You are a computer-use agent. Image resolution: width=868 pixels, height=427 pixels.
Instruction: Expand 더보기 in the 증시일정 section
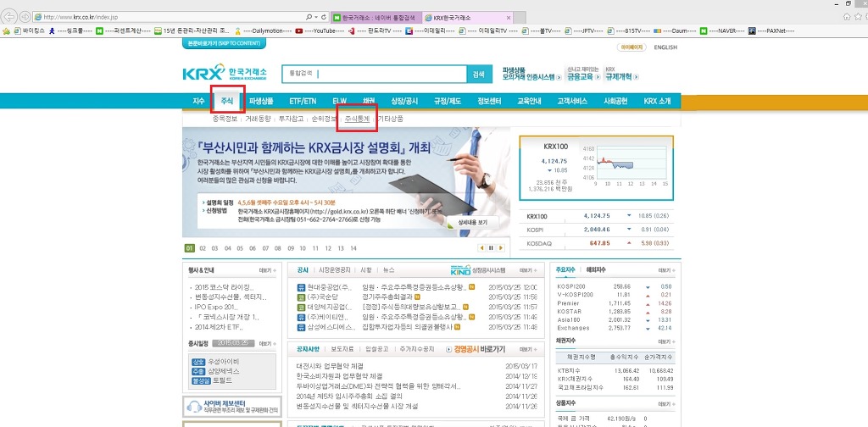coord(267,343)
